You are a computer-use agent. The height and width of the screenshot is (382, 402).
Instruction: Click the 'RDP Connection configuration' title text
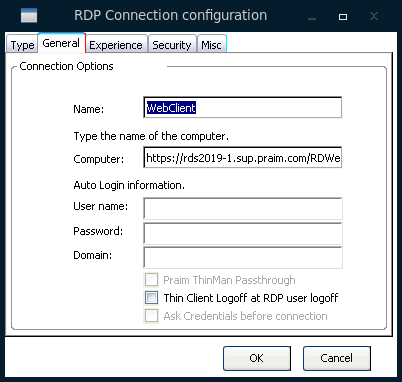tap(171, 15)
